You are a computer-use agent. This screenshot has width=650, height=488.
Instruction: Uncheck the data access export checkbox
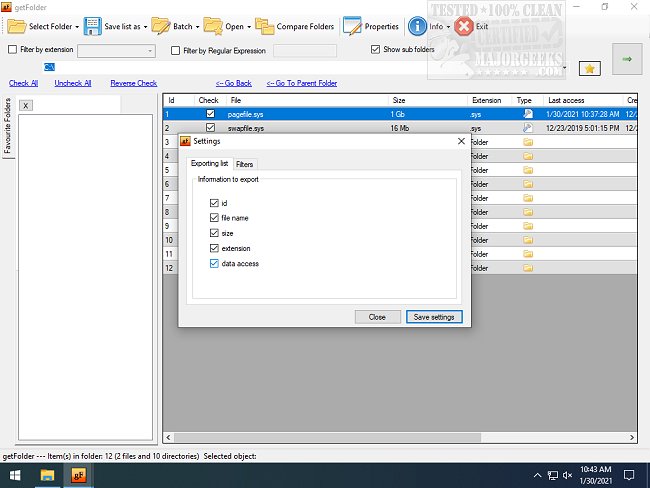[214, 263]
